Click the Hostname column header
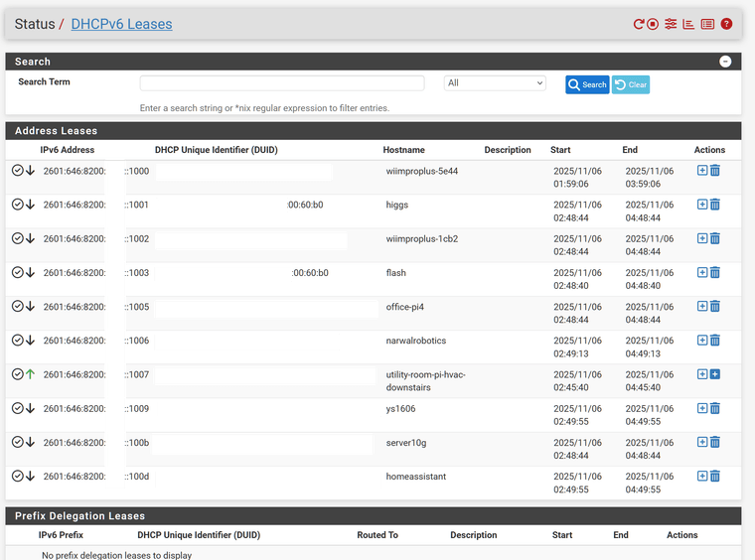Viewport: 755px width, 560px height. point(403,150)
